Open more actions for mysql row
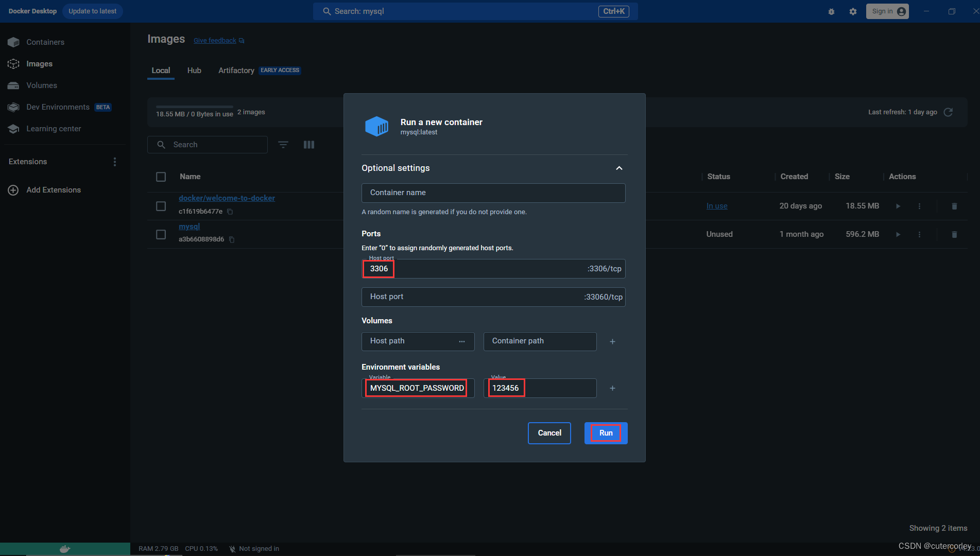 pyautogui.click(x=919, y=234)
